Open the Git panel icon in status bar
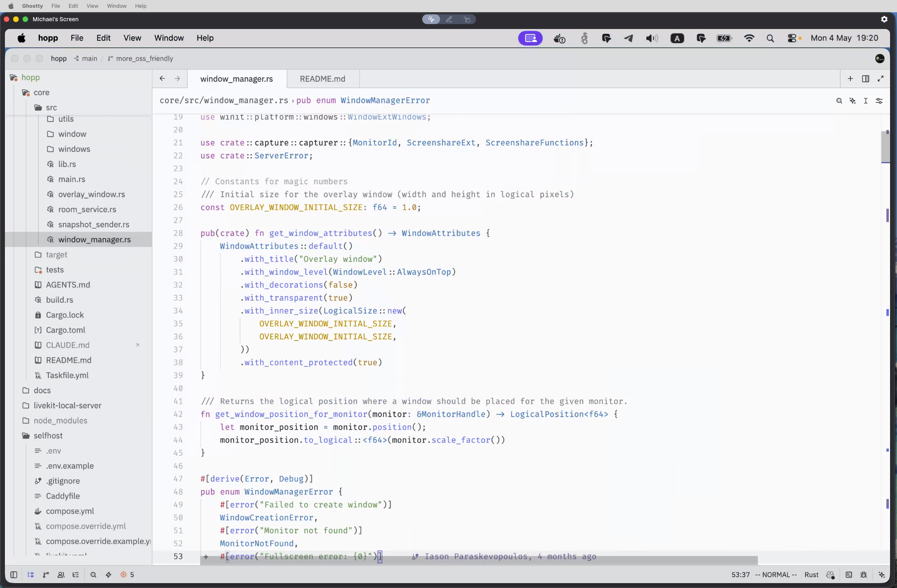 click(46, 575)
